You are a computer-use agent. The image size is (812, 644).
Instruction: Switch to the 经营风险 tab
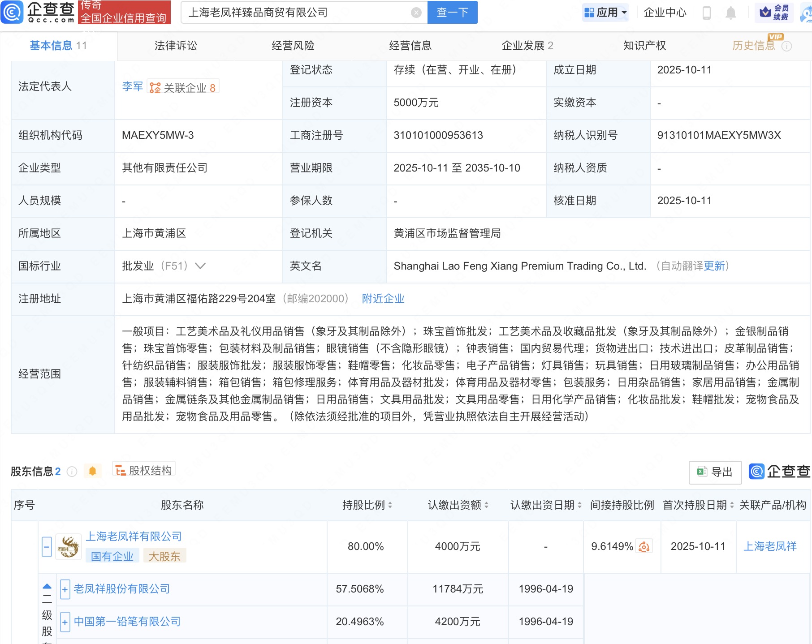293,46
